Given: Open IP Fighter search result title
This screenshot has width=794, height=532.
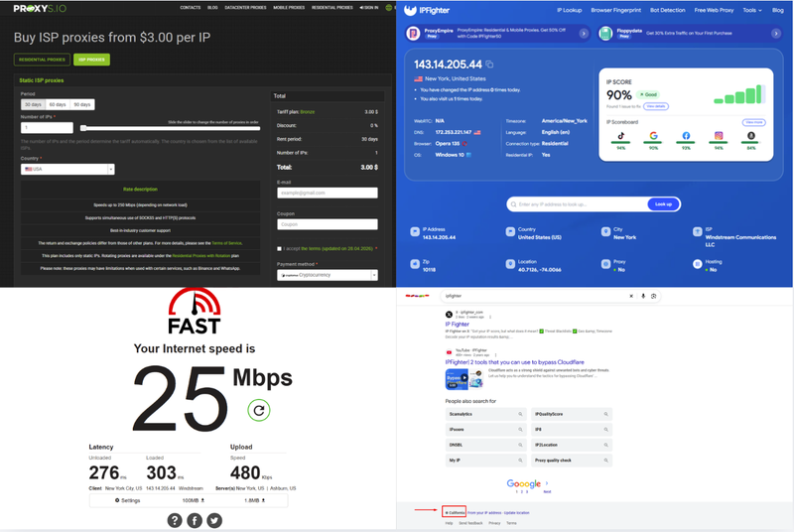Looking at the screenshot, I should pyautogui.click(x=458, y=324).
